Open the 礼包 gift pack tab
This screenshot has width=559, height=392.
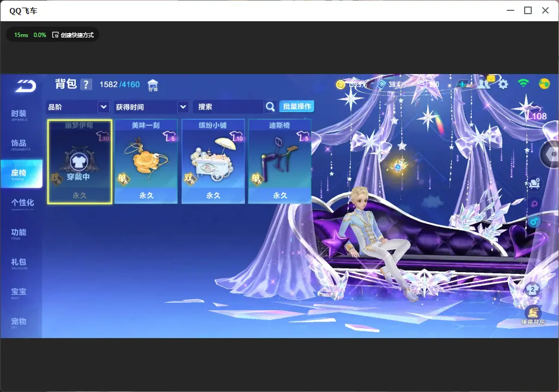(19, 263)
